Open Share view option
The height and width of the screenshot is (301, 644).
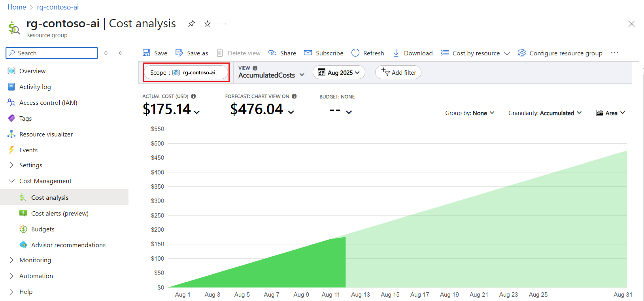click(282, 53)
